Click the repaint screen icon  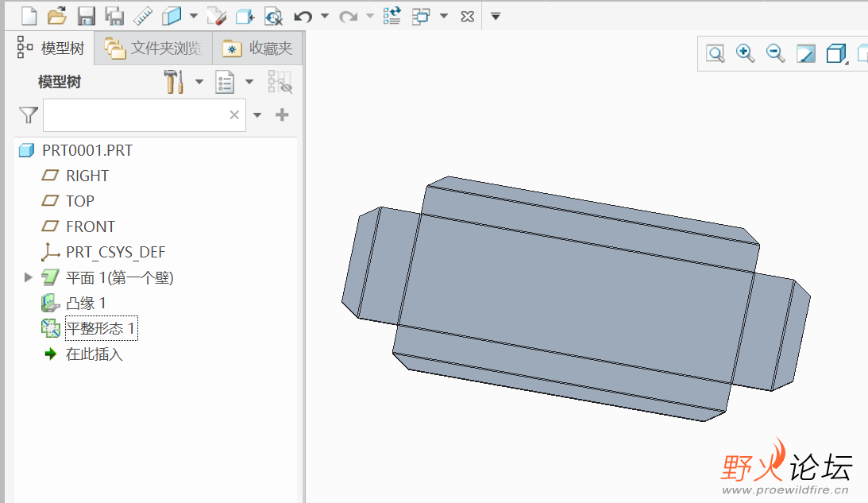805,54
